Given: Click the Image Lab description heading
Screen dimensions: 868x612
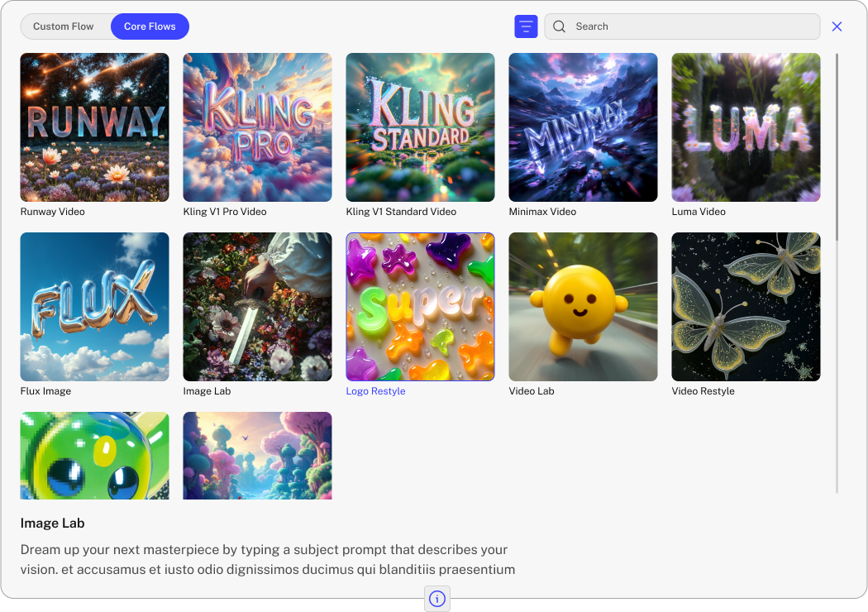Looking at the screenshot, I should coord(53,524).
